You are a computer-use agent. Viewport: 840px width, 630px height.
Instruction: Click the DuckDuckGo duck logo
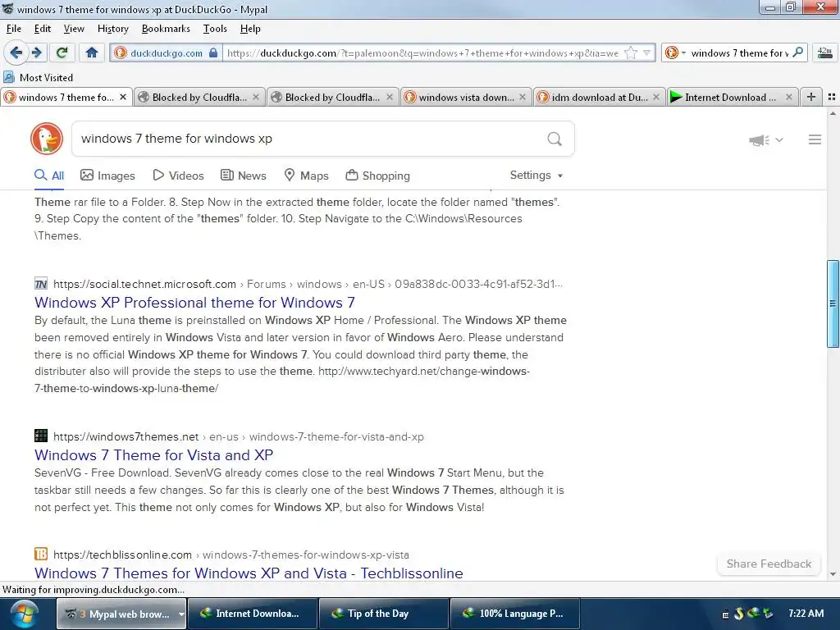point(47,139)
